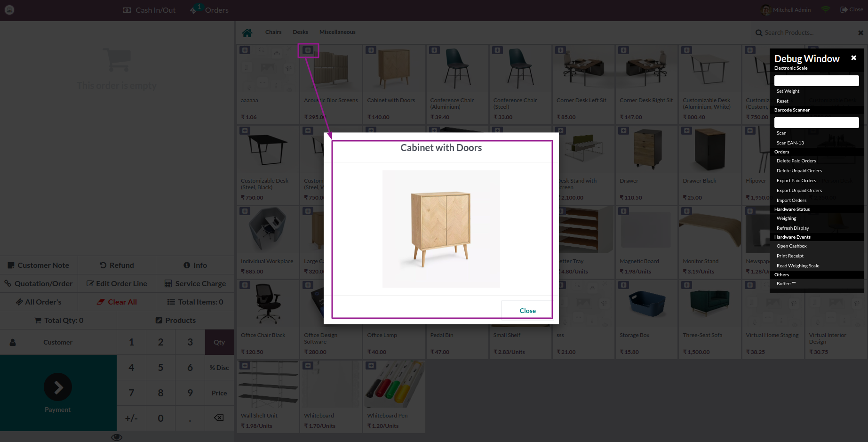Image resolution: width=868 pixels, height=442 pixels.
Task: Open the Miscellaneous category tab
Action: point(337,32)
